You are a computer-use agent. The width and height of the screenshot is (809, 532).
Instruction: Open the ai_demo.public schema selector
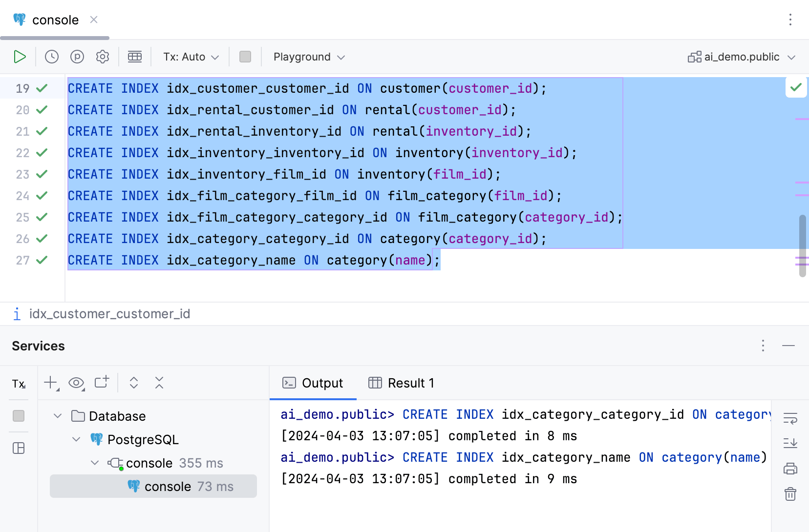pyautogui.click(x=742, y=57)
